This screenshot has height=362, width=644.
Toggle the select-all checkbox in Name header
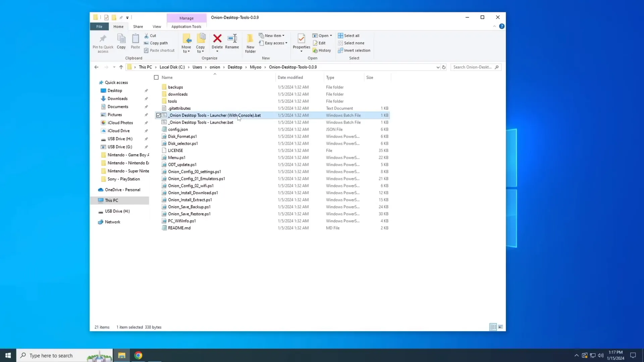click(156, 77)
